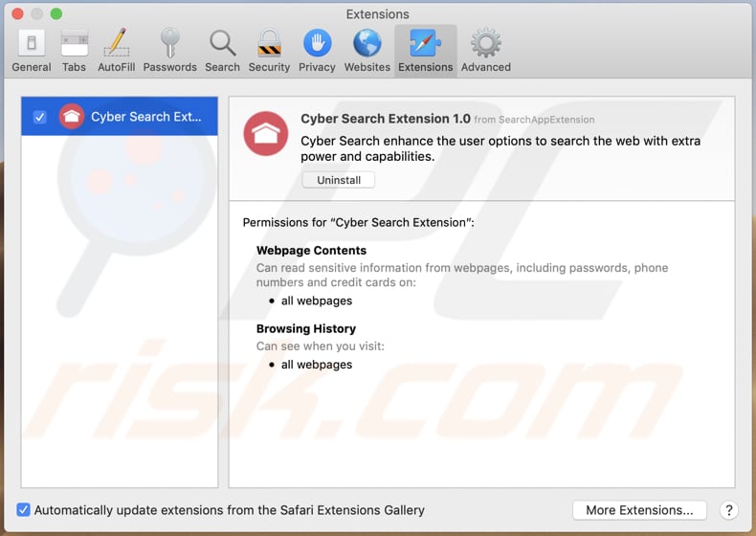Image resolution: width=756 pixels, height=536 pixels.
Task: Select the Search magnifier preferences pane
Action: pos(222,50)
